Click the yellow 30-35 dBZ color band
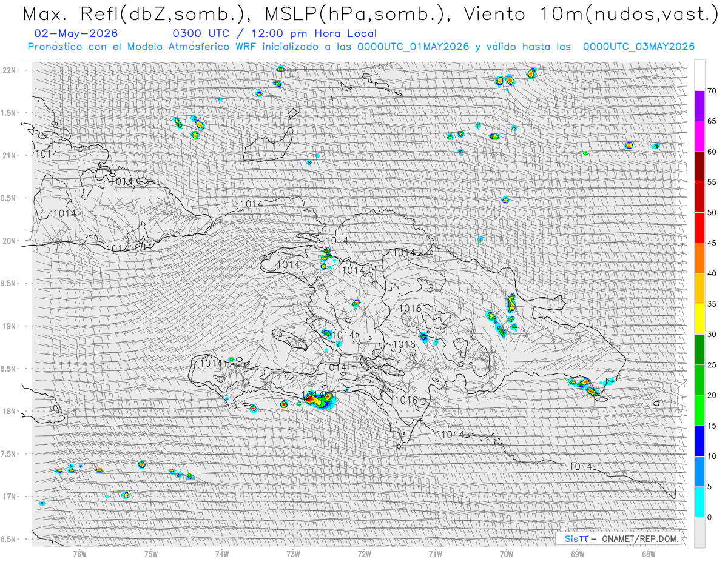Image resolution: width=728 pixels, height=562 pixels. 699,319
